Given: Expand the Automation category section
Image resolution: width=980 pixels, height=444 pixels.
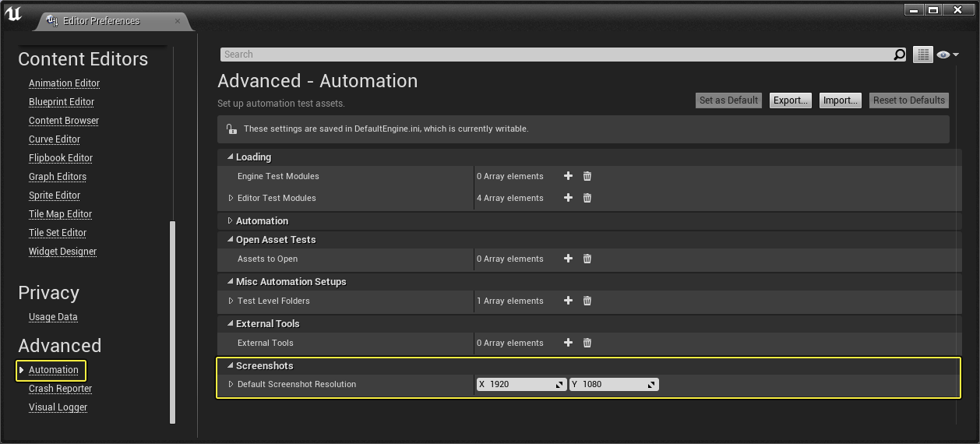Looking at the screenshot, I should click(x=230, y=221).
